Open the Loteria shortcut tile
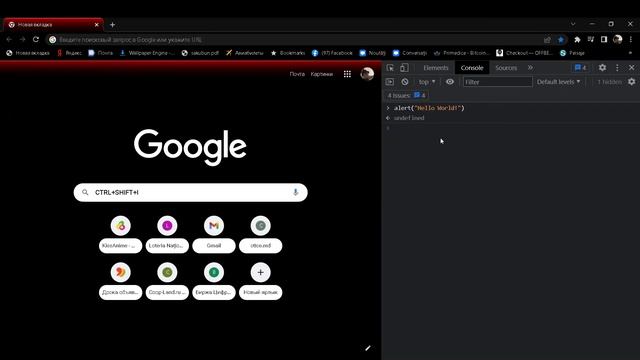Viewport: 640px width, 360px height. 167,235
